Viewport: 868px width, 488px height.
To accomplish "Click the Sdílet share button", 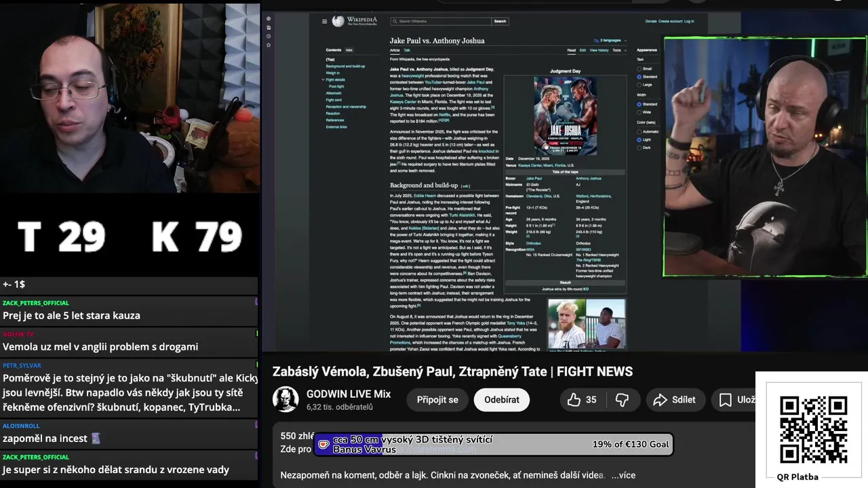I will [675, 400].
